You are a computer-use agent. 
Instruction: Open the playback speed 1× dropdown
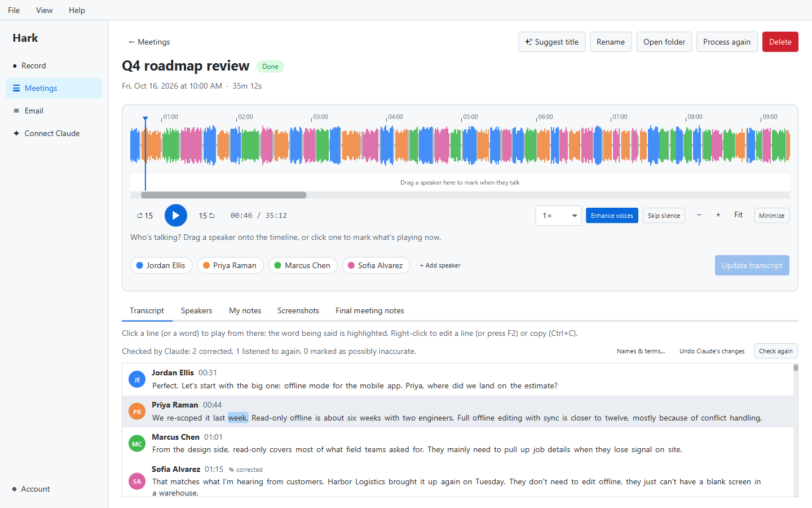(x=558, y=216)
